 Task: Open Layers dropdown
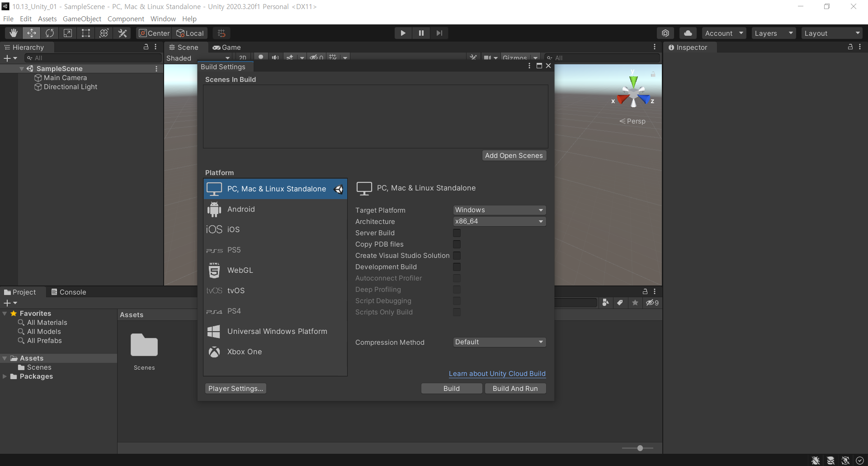click(x=774, y=33)
